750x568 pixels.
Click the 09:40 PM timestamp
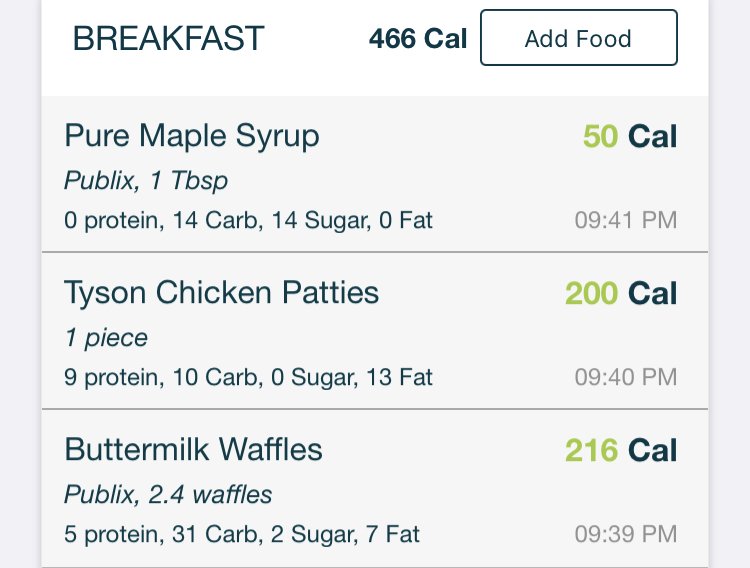(x=626, y=377)
